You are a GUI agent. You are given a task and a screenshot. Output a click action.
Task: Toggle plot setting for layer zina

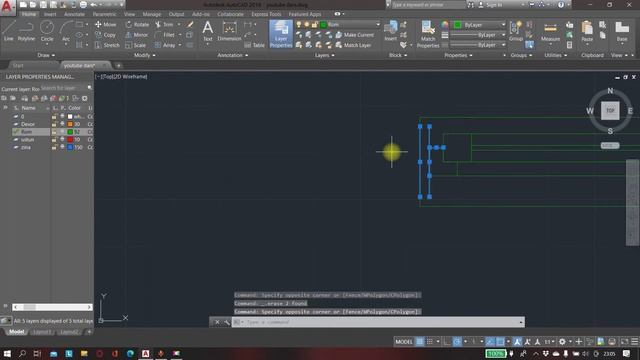coord(62,147)
